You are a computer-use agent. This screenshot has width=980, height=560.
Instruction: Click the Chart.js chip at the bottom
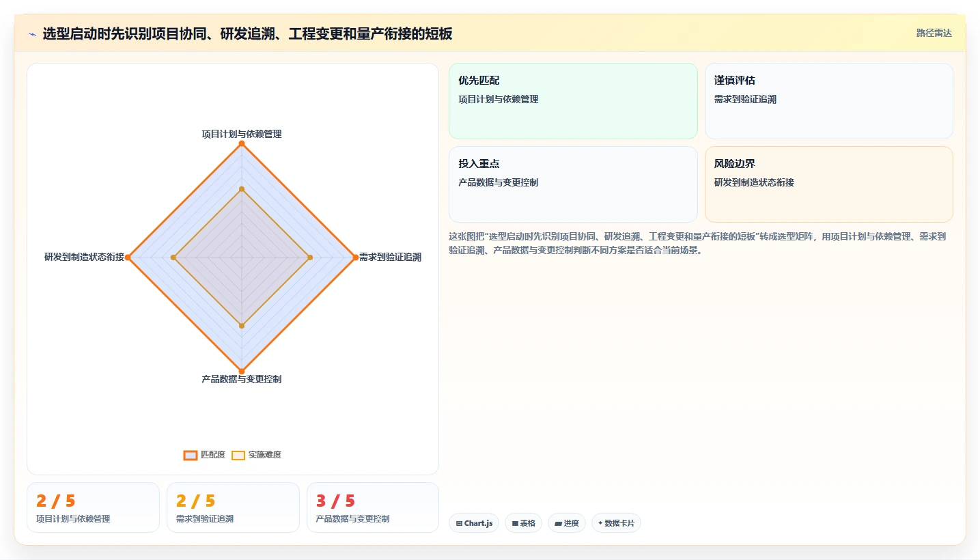[x=474, y=523]
